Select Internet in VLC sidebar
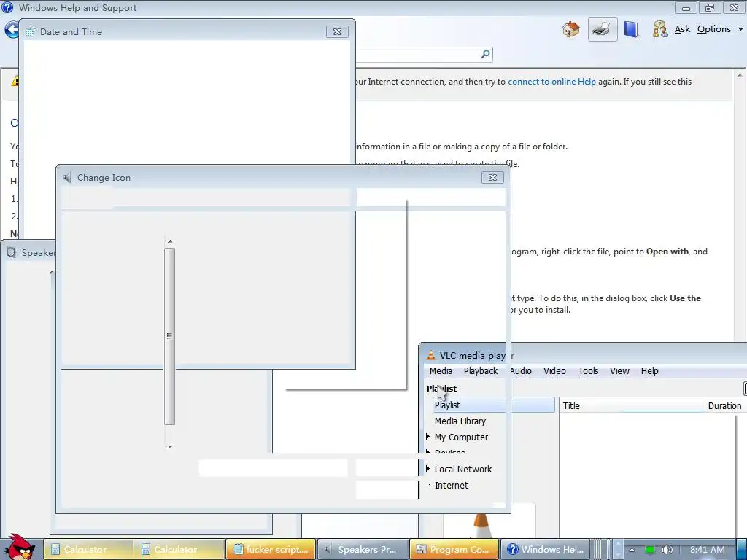 451,485
